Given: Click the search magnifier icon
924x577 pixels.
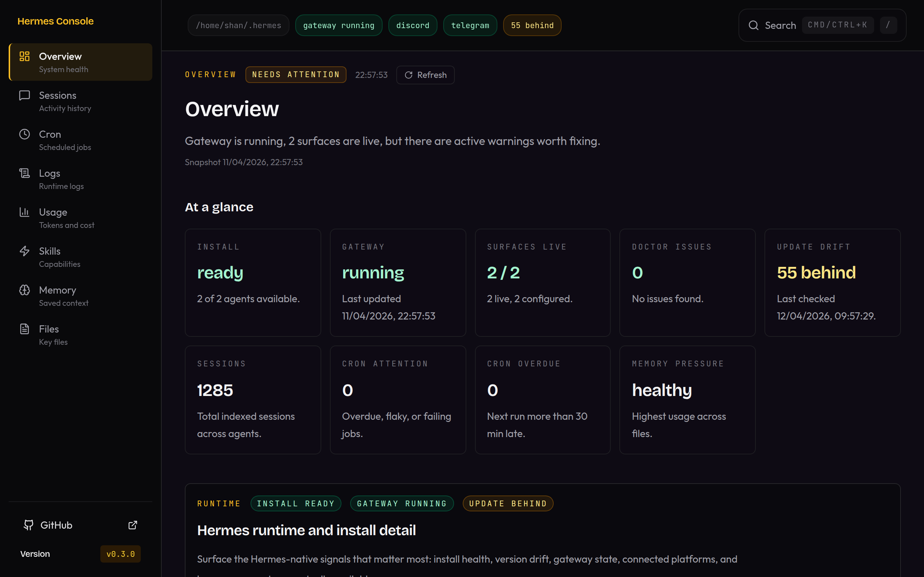Looking at the screenshot, I should (x=753, y=25).
